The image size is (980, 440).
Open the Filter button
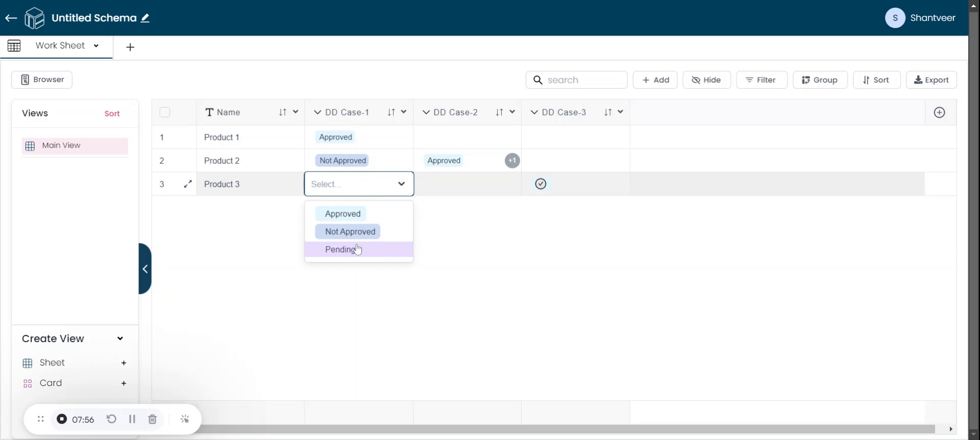pos(761,80)
